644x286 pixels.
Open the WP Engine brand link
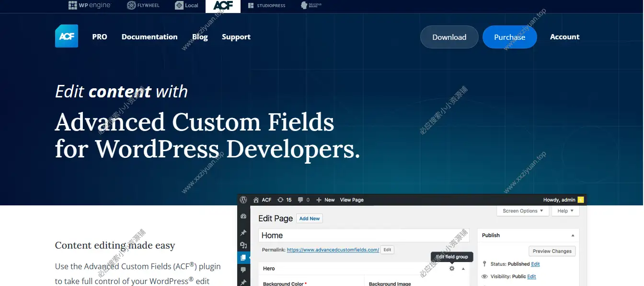90,6
